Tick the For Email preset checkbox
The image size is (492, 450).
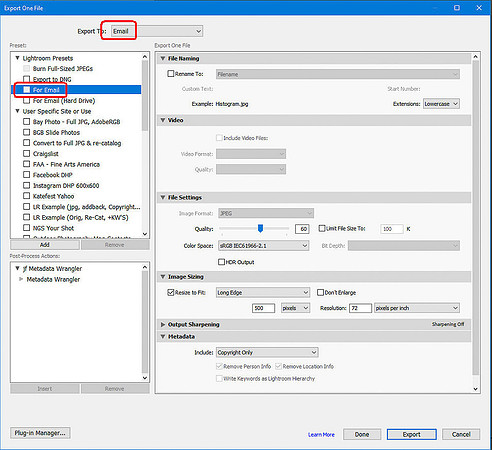pyautogui.click(x=27, y=90)
